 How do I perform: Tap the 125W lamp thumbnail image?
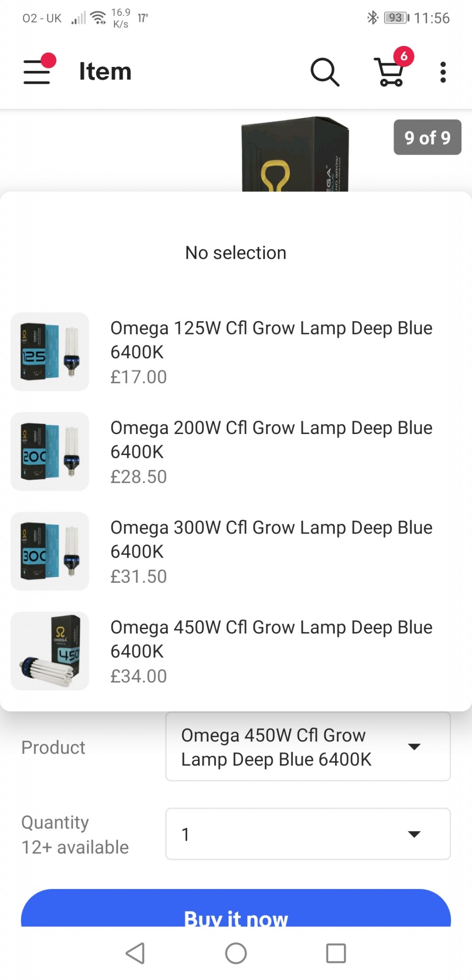50,352
